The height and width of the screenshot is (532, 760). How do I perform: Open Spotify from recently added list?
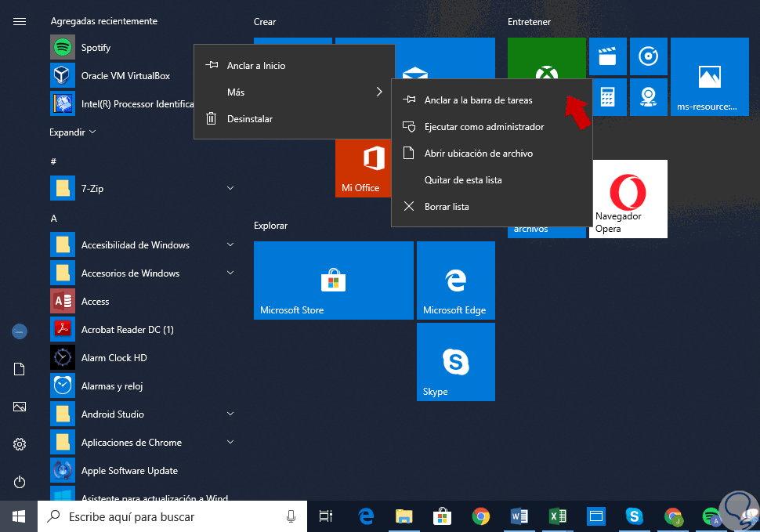click(96, 48)
